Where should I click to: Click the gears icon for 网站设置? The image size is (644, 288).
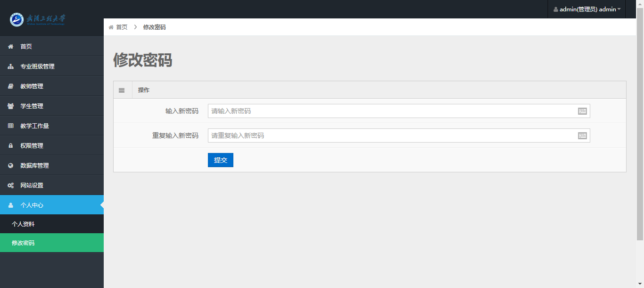coord(10,186)
